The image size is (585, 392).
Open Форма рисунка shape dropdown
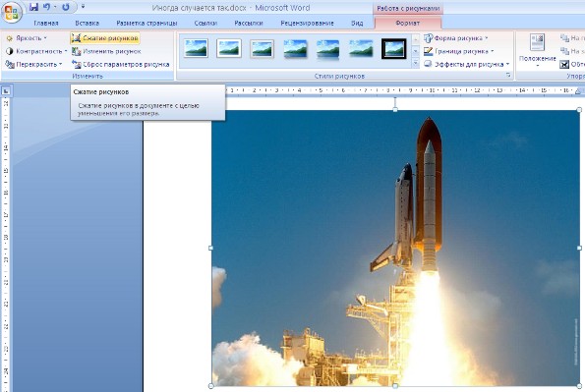456,38
